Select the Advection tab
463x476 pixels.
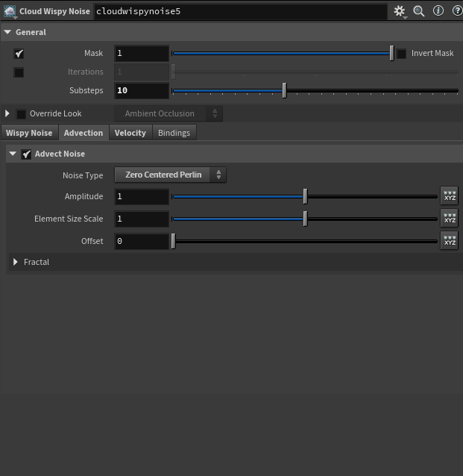[84, 133]
